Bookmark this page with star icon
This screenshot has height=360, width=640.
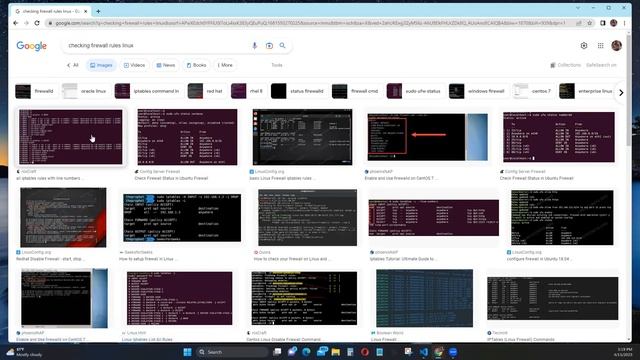click(589, 23)
